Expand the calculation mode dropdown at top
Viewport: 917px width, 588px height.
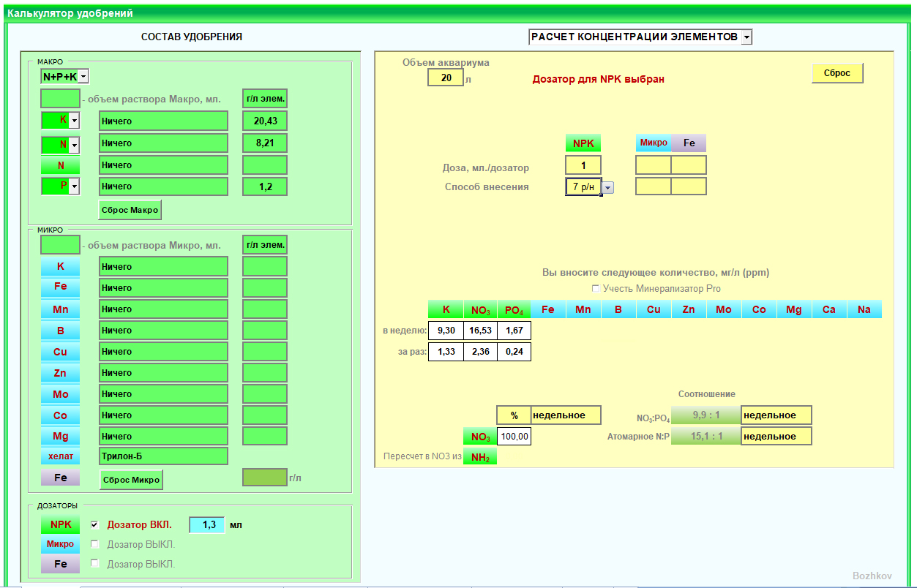[x=745, y=37]
